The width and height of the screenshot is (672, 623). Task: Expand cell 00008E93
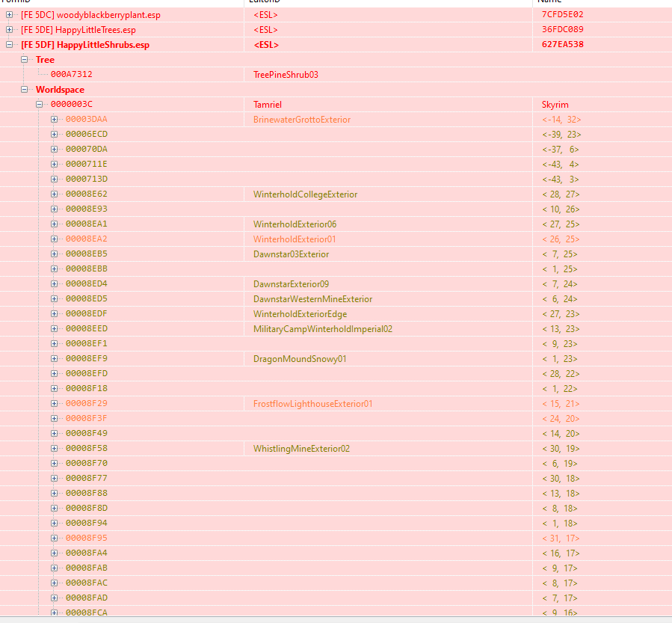click(x=54, y=209)
